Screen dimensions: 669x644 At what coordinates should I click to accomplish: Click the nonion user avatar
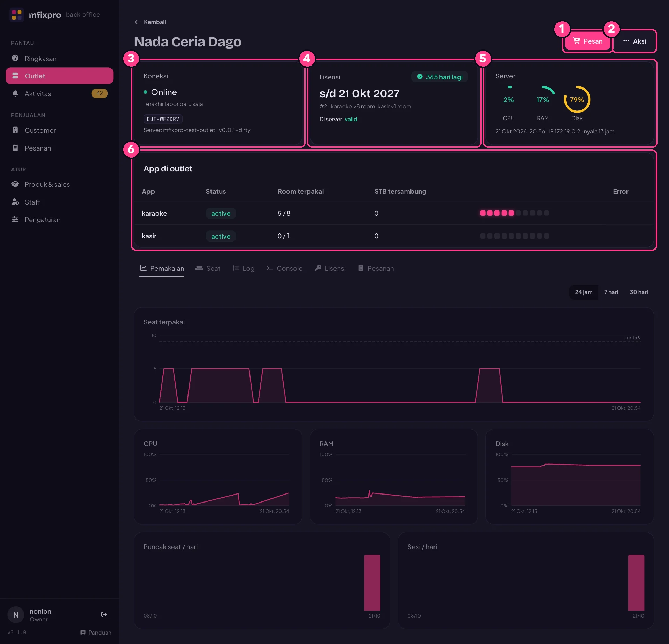tap(16, 615)
